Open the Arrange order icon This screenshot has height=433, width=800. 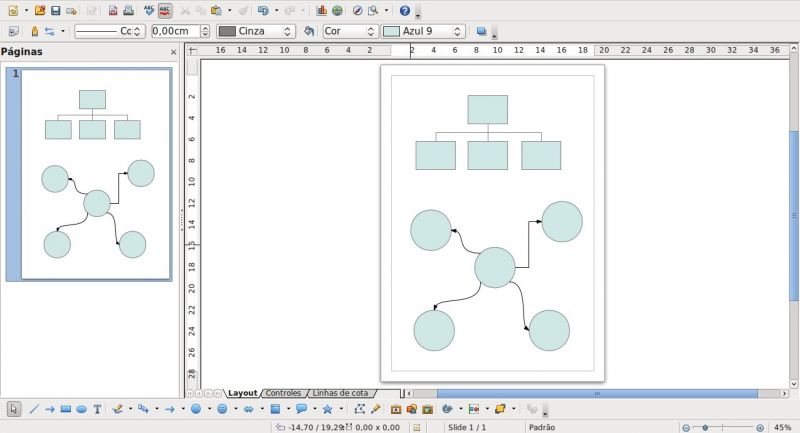tap(500, 409)
